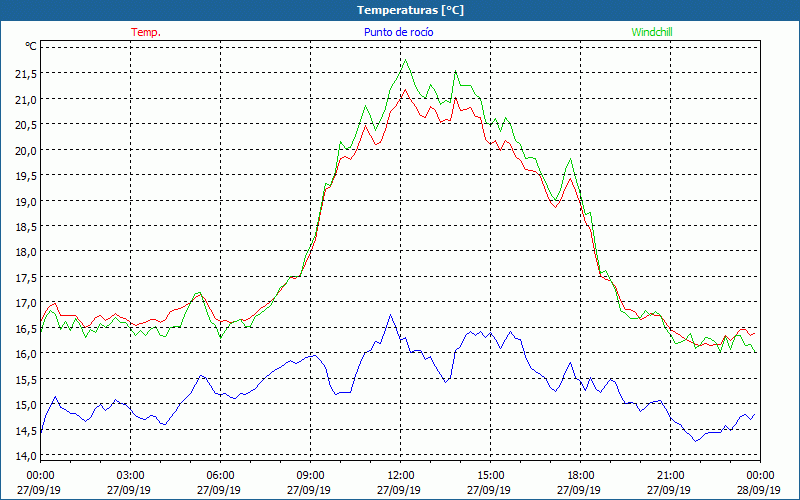Click the 16,0 y-axis value
Screen dimensions: 800x500
point(26,354)
